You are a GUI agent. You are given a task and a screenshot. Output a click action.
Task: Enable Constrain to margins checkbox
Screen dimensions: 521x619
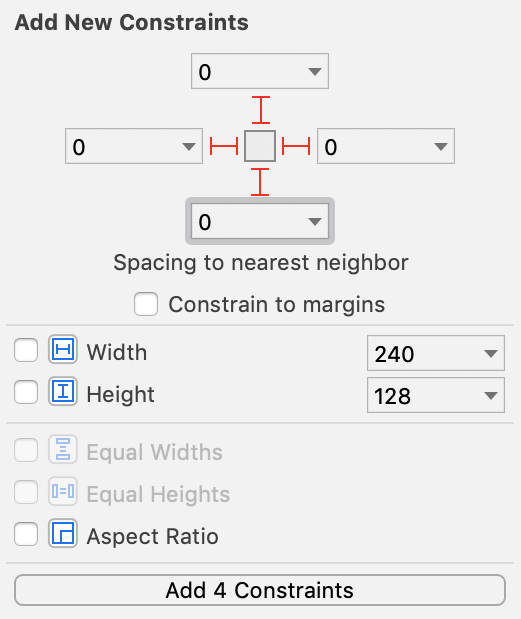146,304
